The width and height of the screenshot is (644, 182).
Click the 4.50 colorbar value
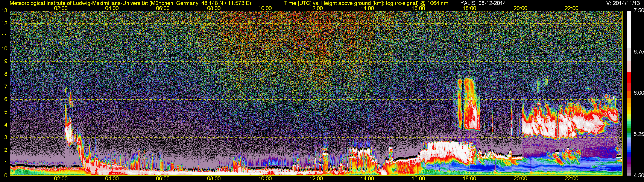(x=638, y=176)
